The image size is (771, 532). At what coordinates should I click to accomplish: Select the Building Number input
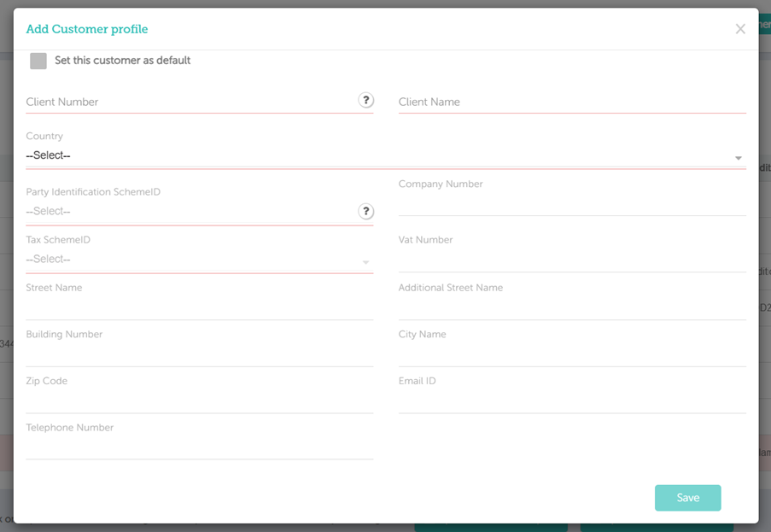click(199, 355)
